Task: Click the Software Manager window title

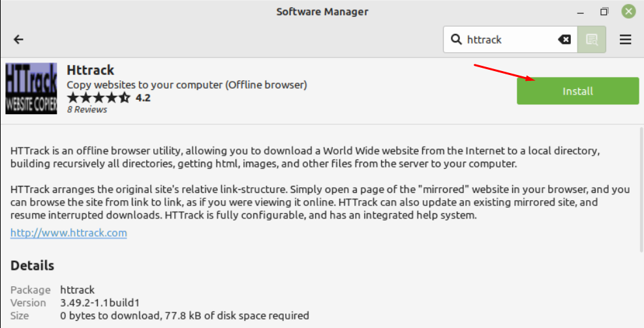Action: coord(322,12)
